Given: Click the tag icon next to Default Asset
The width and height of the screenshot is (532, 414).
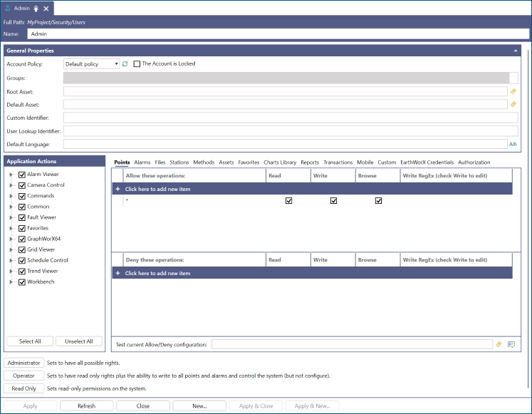Looking at the screenshot, I should coord(513,104).
